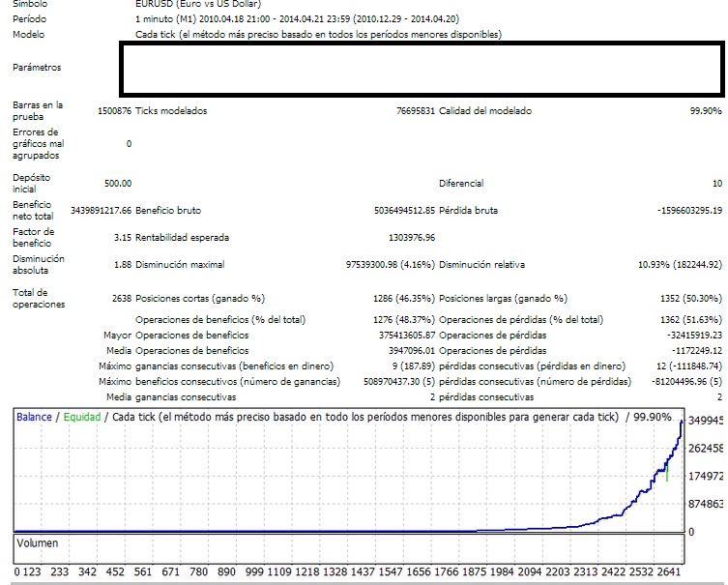Click the Calidad del modelado 99.90% value
Image resolution: width=728 pixels, height=585 pixels.
click(706, 111)
